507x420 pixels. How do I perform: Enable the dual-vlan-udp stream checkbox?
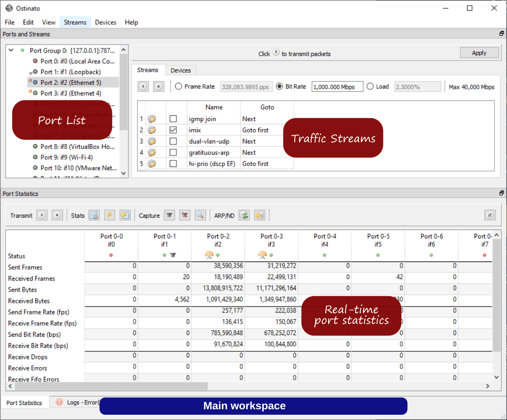pos(173,141)
